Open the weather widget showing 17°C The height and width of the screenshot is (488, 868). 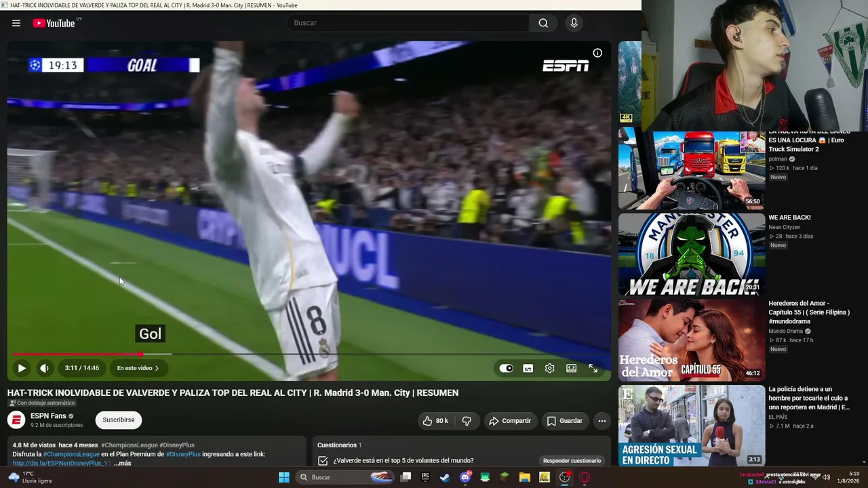(31, 477)
